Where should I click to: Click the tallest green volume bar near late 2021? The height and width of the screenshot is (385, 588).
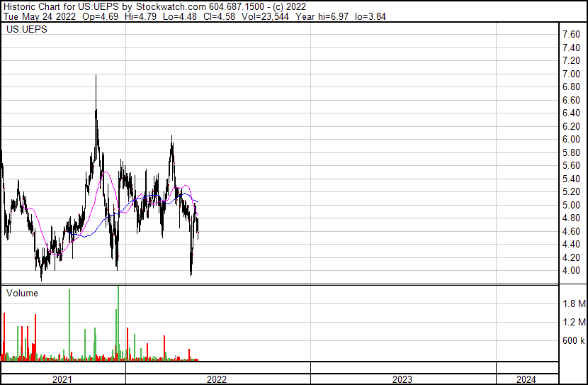(118, 323)
